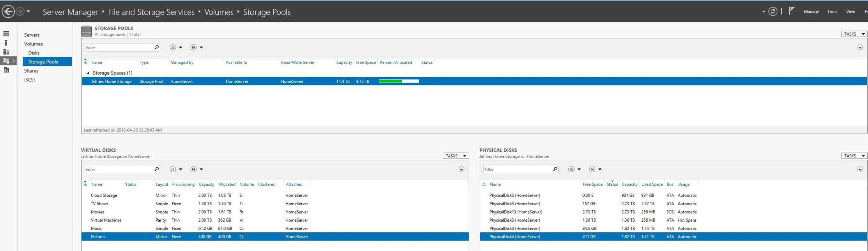
Task: Select PhysicalDisk3 (HomeServer) hot spare row
Action: point(674,220)
